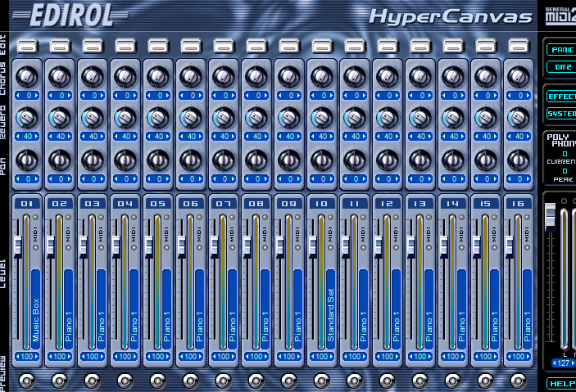Click the Chorus knob of part 09
The height and width of the screenshot is (392, 576).
[288, 77]
